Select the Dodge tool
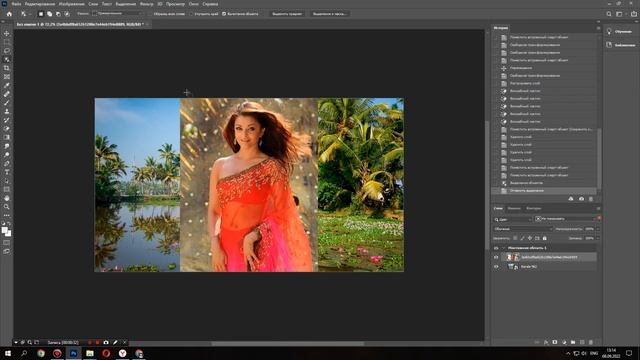 click(x=7, y=155)
